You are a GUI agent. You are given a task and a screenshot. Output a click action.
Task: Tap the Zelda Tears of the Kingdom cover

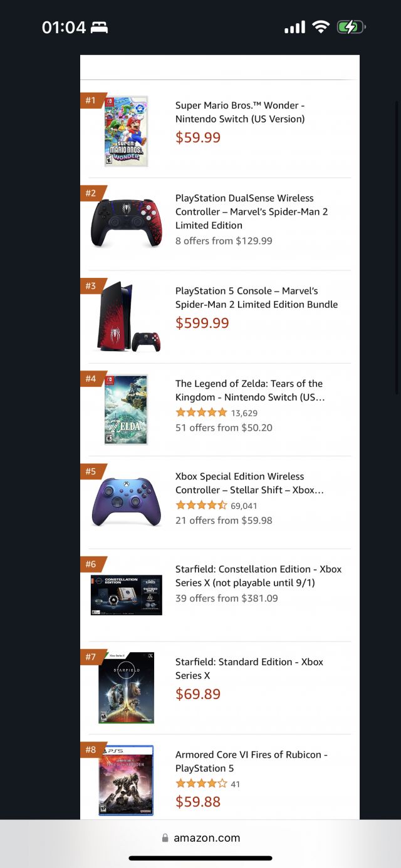click(126, 410)
